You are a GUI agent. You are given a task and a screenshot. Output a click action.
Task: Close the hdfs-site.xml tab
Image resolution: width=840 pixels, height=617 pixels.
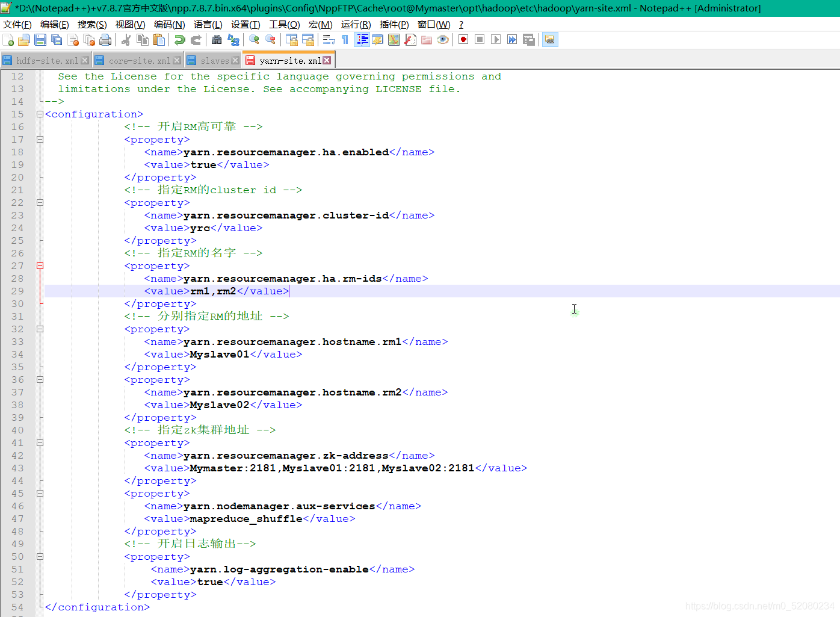point(85,61)
